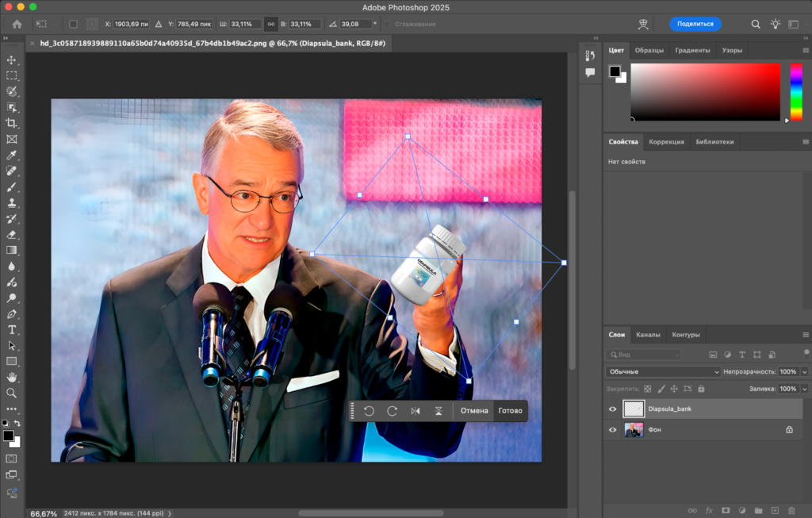Expand the Непрозрачность percentage dropdown

(x=804, y=371)
